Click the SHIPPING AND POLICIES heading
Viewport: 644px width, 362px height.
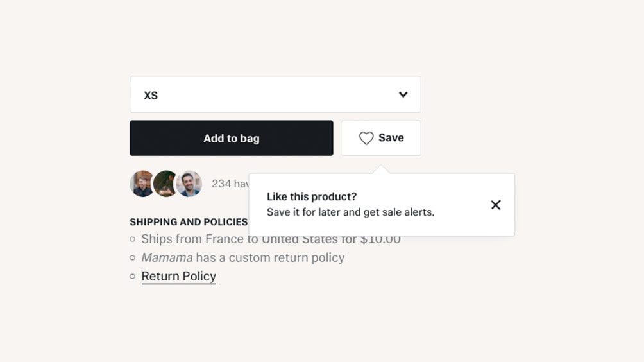tap(189, 222)
